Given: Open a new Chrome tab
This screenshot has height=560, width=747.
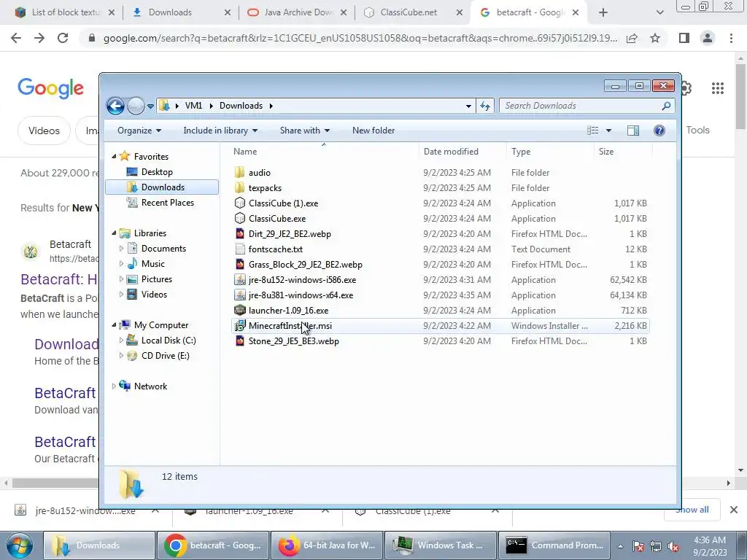Looking at the screenshot, I should click(x=603, y=12).
